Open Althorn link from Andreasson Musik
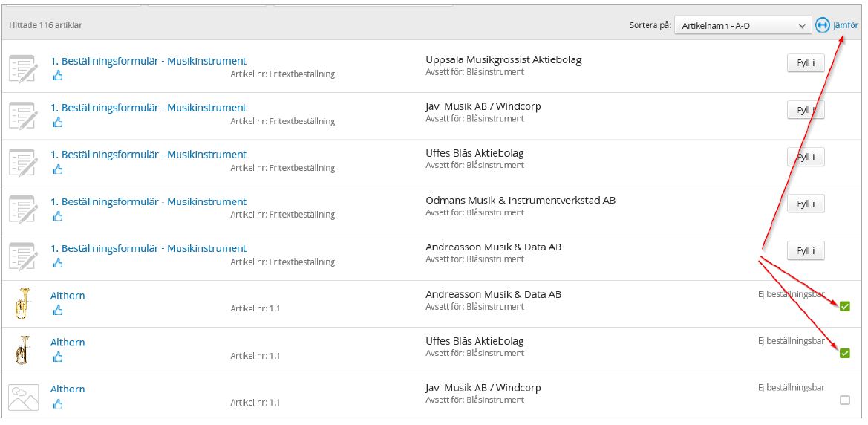The image size is (868, 425). pos(68,295)
